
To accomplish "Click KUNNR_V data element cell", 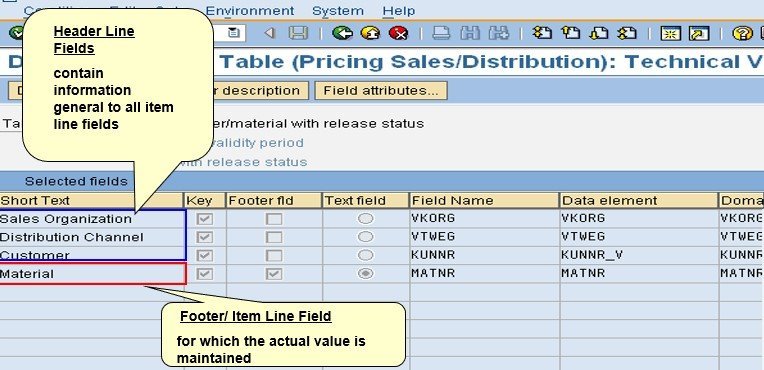I will click(592, 255).
